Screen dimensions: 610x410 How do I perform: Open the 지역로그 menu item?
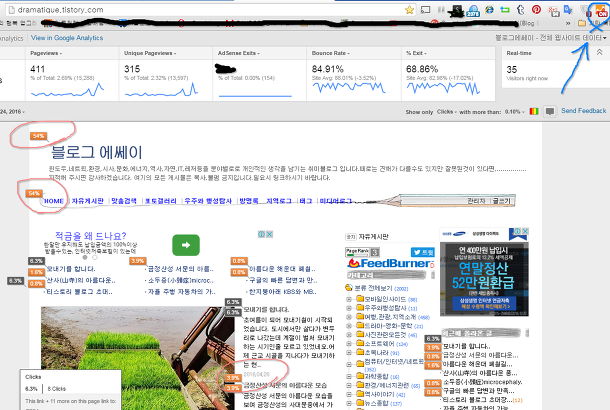[x=279, y=201]
